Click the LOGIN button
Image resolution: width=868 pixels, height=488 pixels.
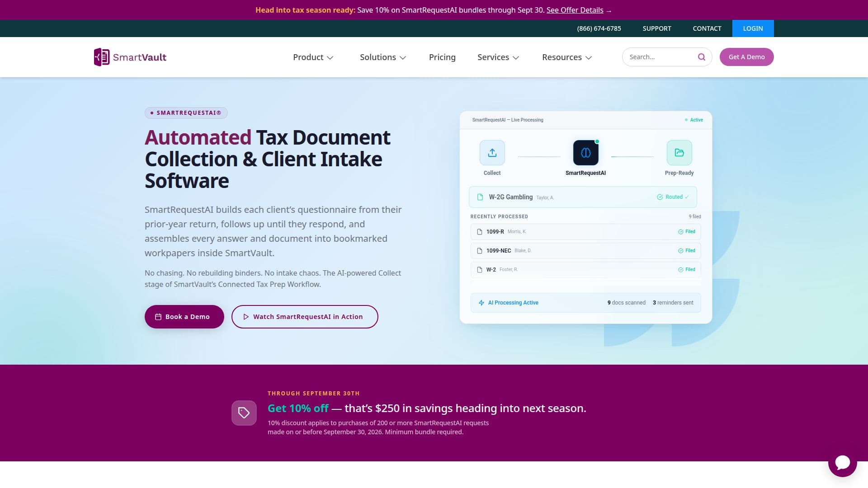(753, 28)
